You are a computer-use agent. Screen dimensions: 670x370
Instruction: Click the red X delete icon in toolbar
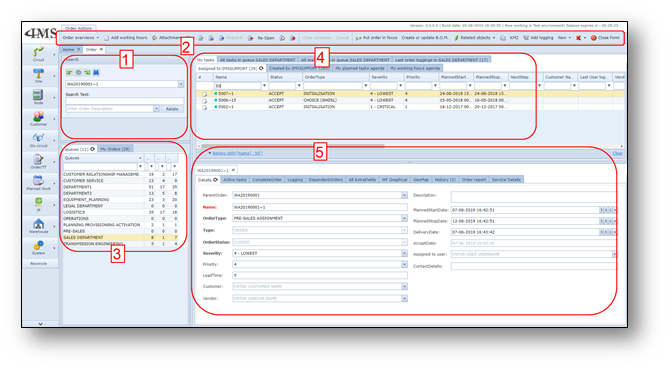click(578, 38)
